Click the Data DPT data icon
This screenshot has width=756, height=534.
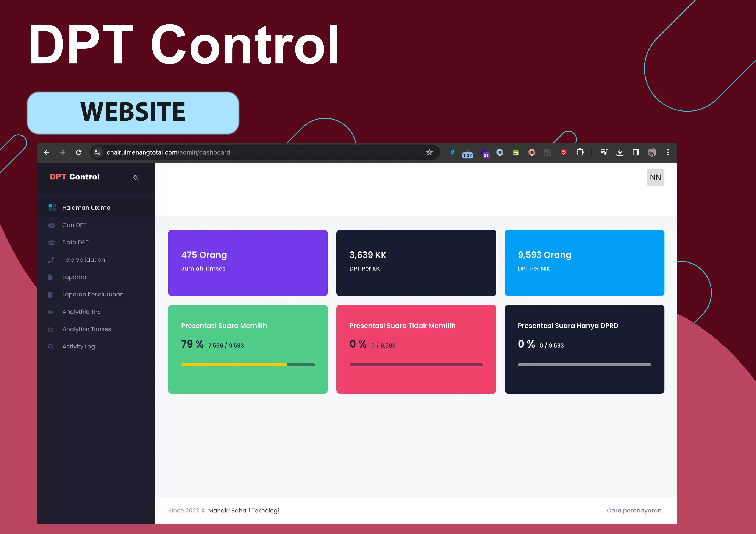(52, 242)
